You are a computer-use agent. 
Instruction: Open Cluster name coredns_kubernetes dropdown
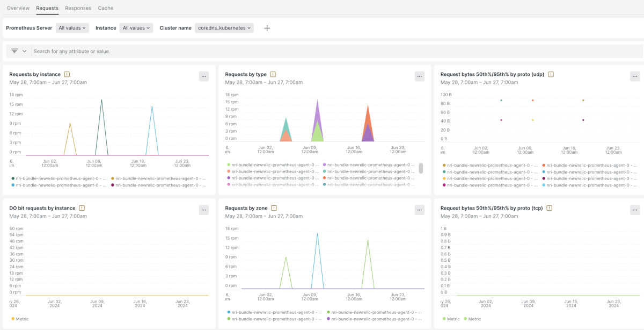[224, 28]
